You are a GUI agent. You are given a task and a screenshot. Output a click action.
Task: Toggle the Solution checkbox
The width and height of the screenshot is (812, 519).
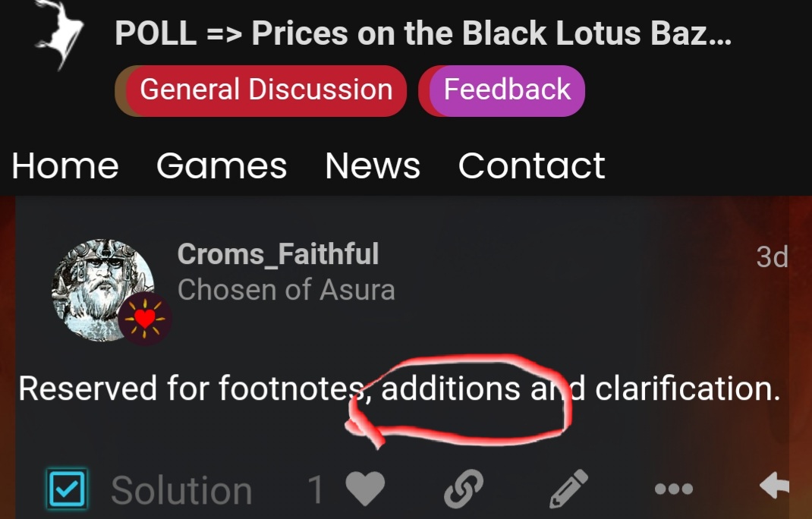point(67,489)
